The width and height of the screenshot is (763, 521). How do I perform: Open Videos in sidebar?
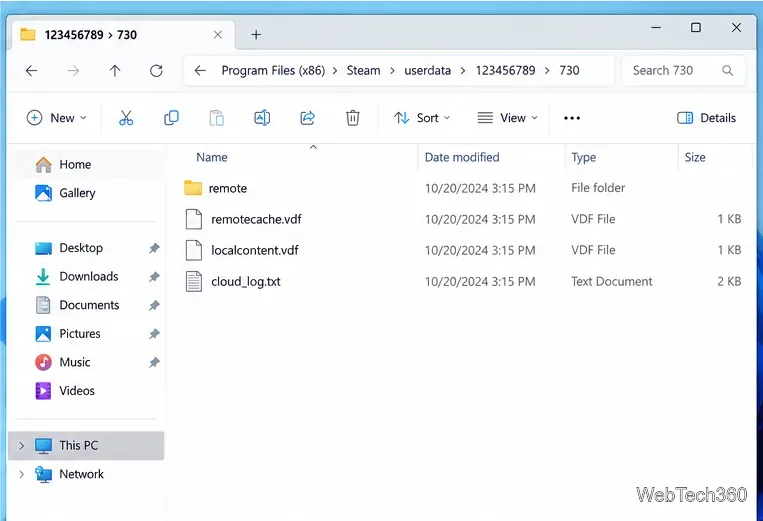click(x=77, y=391)
